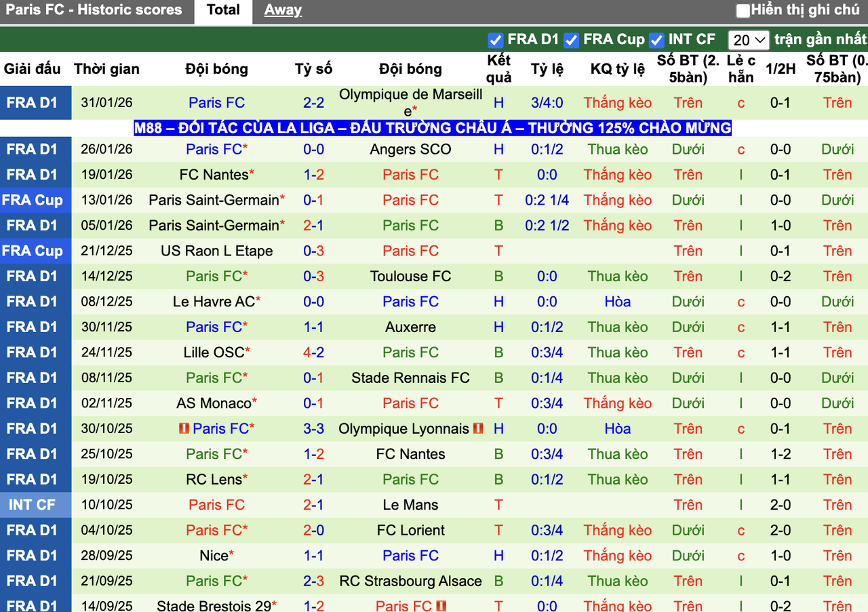868x612 pixels.
Task: Click the 3/4:0 odds value
Action: click(547, 103)
